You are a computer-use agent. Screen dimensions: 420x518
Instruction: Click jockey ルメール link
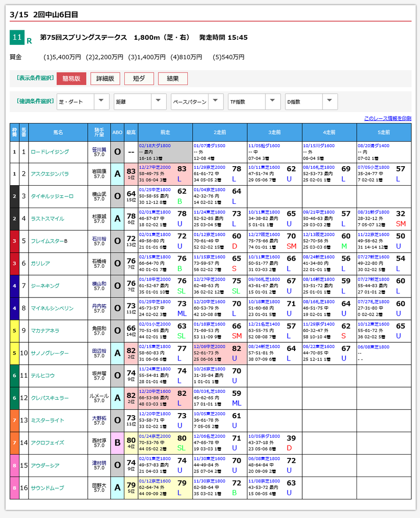99,396
